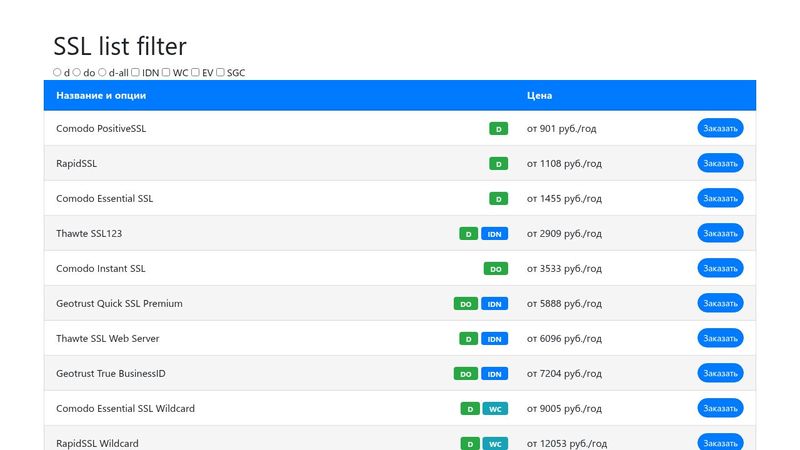Click the 'Comodo Essential SSL' name

click(105, 198)
